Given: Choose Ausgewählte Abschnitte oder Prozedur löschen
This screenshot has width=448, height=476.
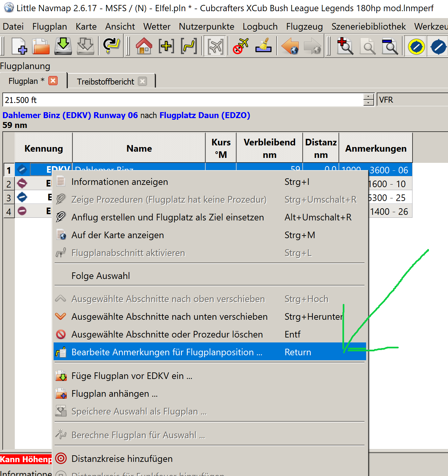Looking at the screenshot, I should 210,334.
